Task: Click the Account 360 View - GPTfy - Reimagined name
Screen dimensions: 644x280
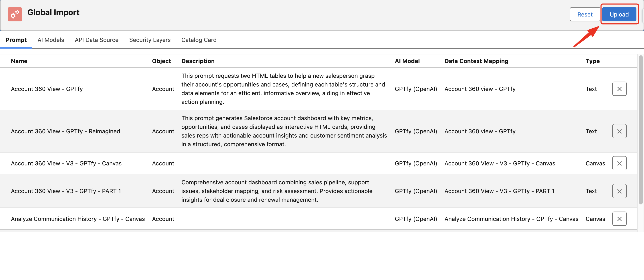Action: point(65,131)
